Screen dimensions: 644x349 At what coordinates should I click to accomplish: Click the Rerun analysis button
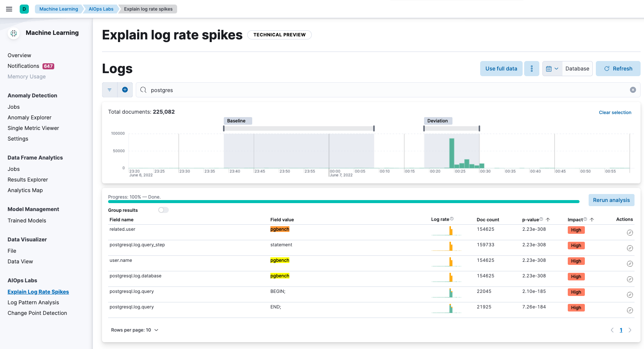(611, 200)
